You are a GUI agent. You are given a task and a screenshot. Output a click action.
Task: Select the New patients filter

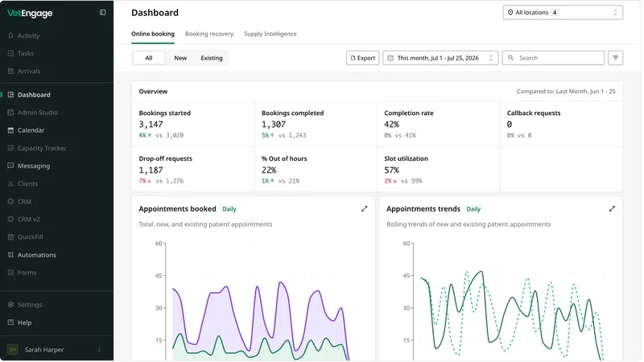pyautogui.click(x=180, y=58)
